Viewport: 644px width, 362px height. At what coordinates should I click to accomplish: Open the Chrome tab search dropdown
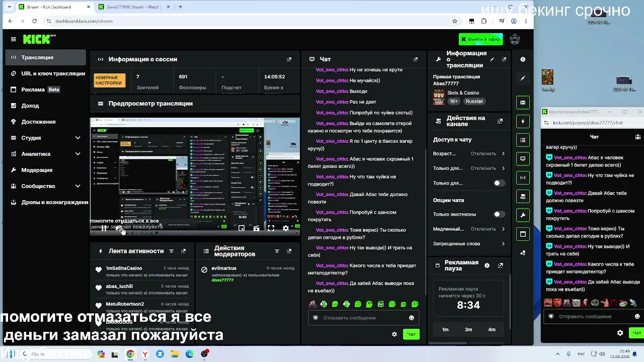pos(10,7)
